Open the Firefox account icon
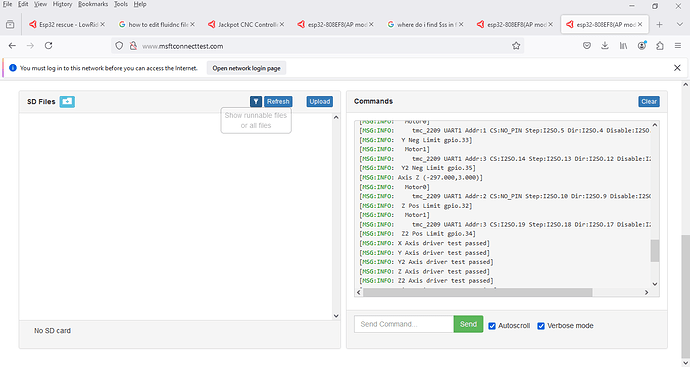This screenshot has width=690, height=367. click(x=642, y=46)
